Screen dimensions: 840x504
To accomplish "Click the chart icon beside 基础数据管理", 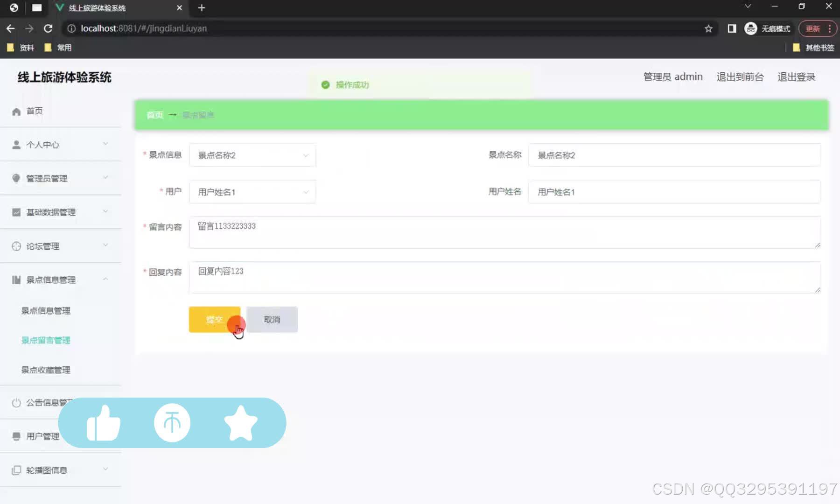I will tap(16, 212).
